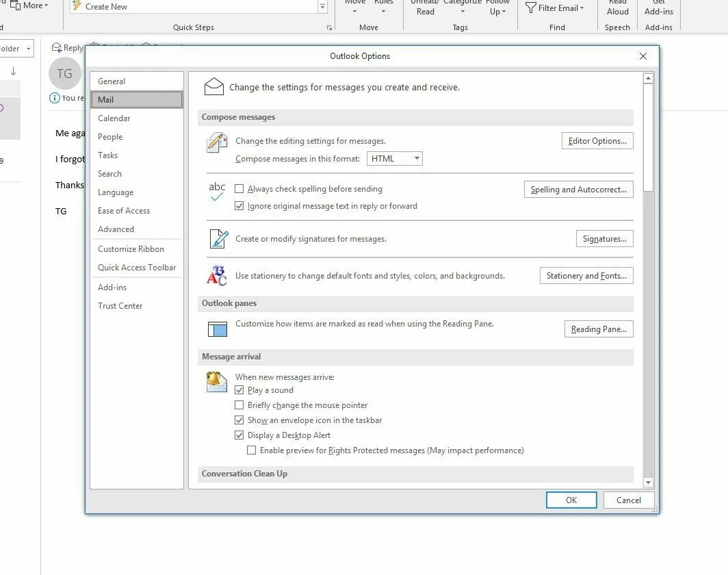728x575 pixels.
Task: Click the Reply arrow icon in reading pane
Action: (57, 47)
